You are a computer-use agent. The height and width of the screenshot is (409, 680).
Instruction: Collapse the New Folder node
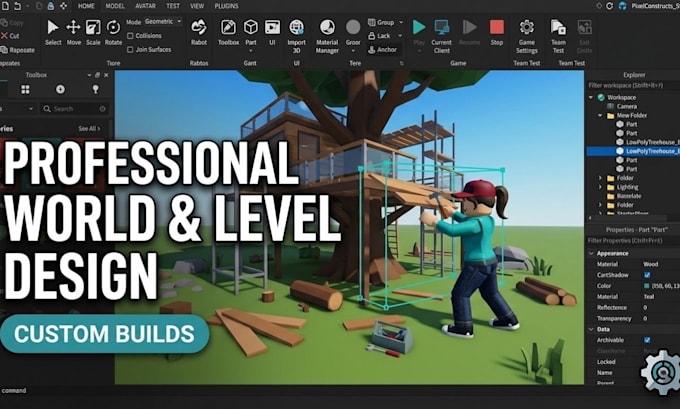[x=600, y=115]
